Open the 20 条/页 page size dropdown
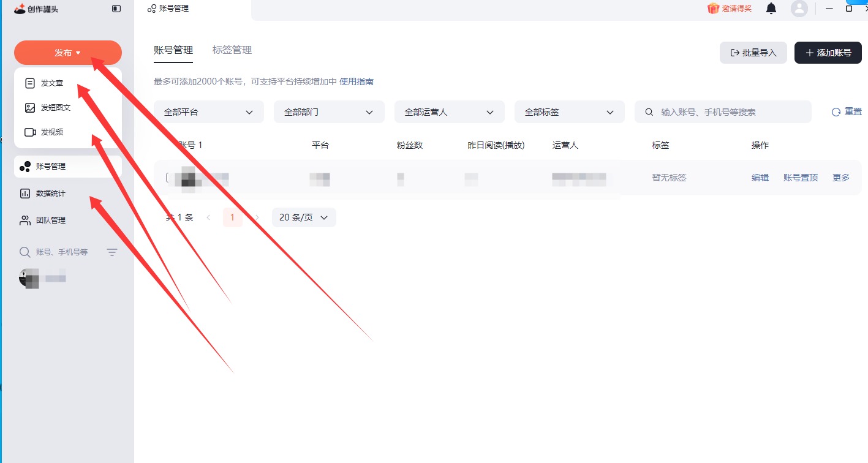Viewport: 868px width, 463px height. pyautogui.click(x=304, y=217)
